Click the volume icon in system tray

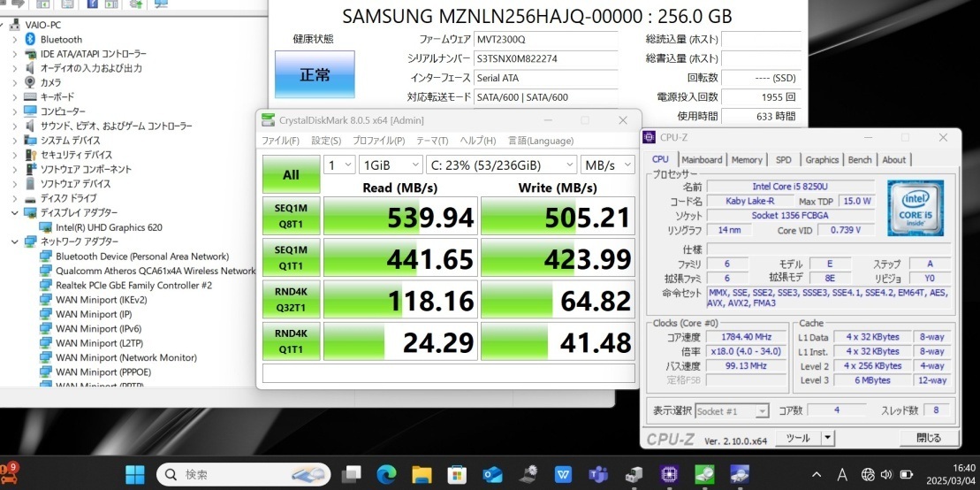coord(886,474)
